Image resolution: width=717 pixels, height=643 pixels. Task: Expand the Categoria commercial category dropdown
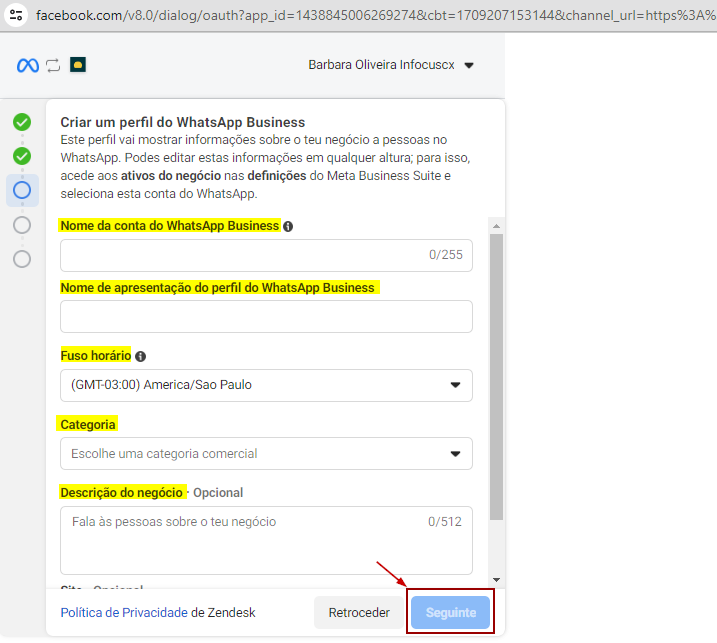(266, 453)
